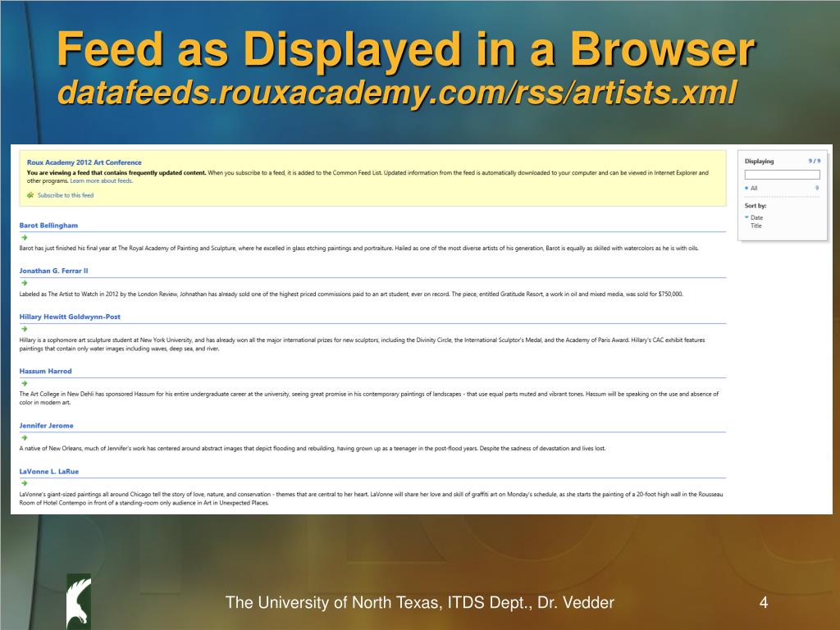Click the green arrow under Jennifer Jerome
The height and width of the screenshot is (630, 840).
click(24, 438)
